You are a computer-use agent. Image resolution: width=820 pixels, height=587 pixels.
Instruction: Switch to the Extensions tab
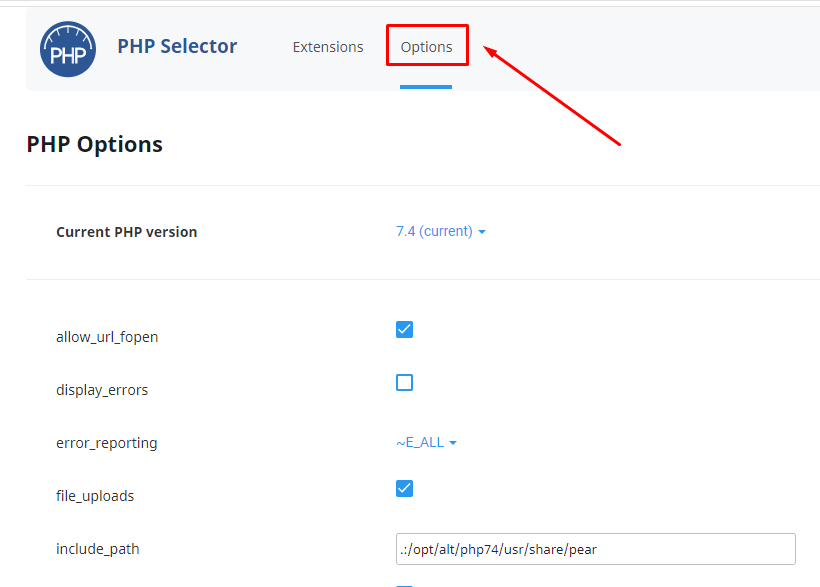click(x=328, y=46)
